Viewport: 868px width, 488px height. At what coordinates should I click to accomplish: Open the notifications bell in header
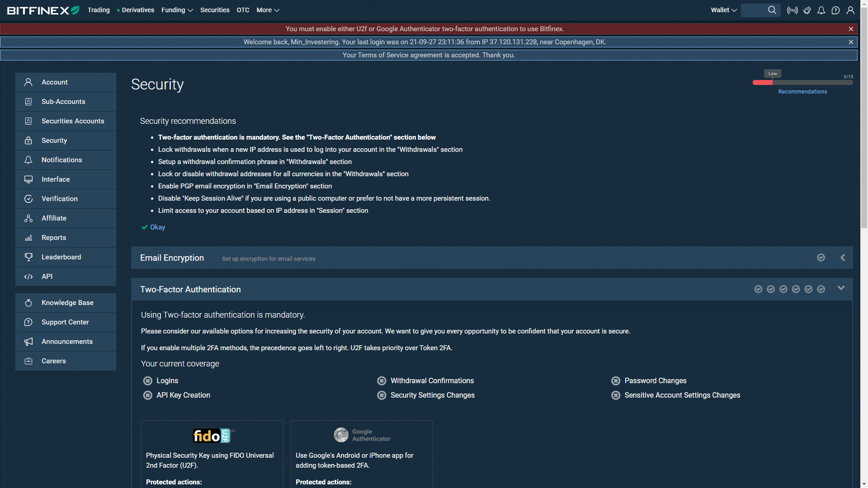point(821,10)
